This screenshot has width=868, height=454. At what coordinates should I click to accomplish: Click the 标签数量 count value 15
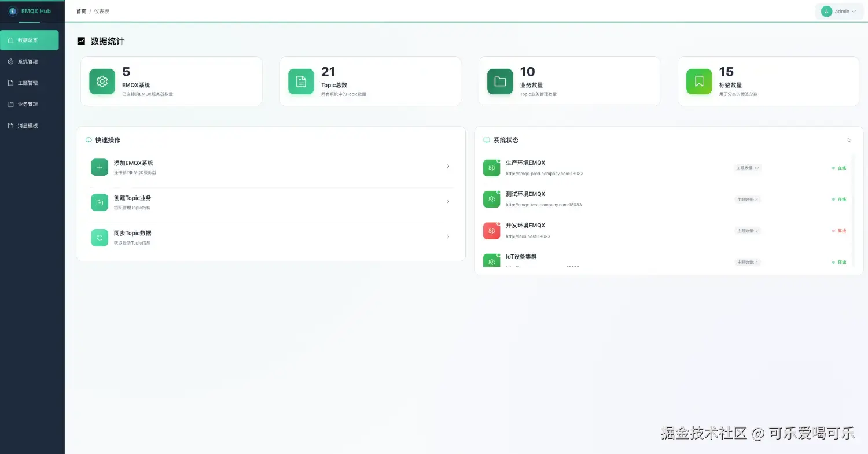[726, 72]
